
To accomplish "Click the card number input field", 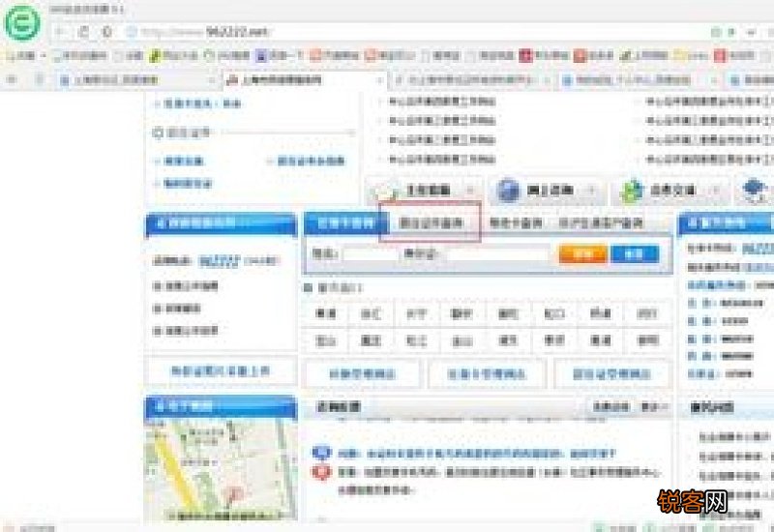I will pos(371,254).
